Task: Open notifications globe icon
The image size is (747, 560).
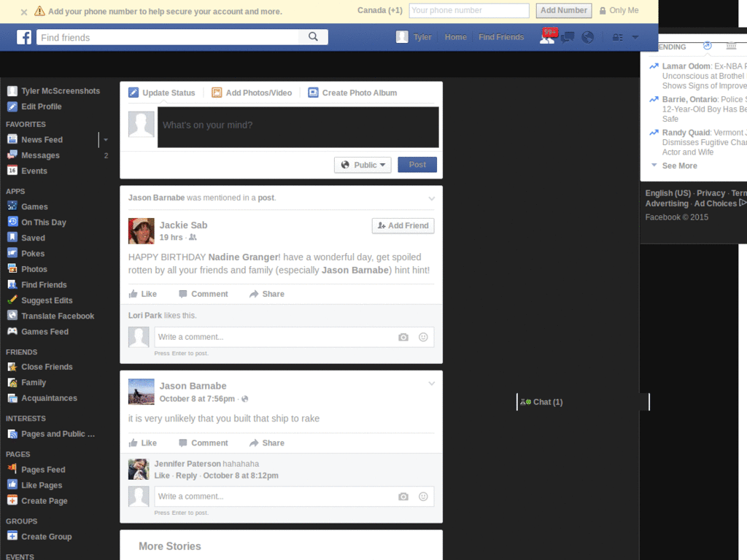Action: 587,37
